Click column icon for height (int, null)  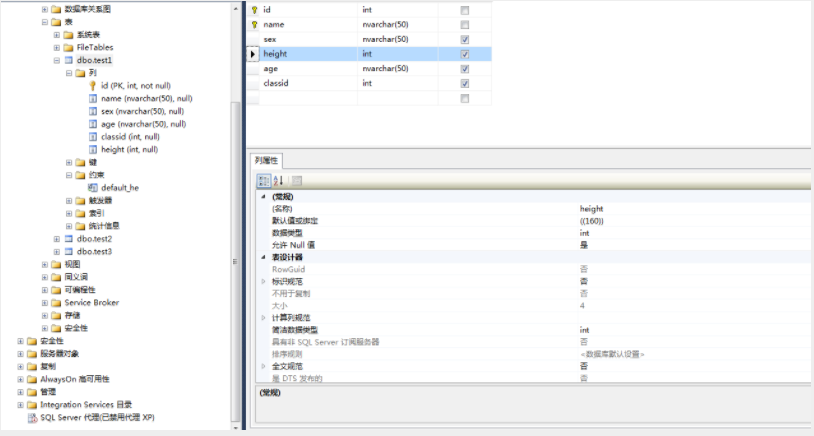tap(93, 149)
